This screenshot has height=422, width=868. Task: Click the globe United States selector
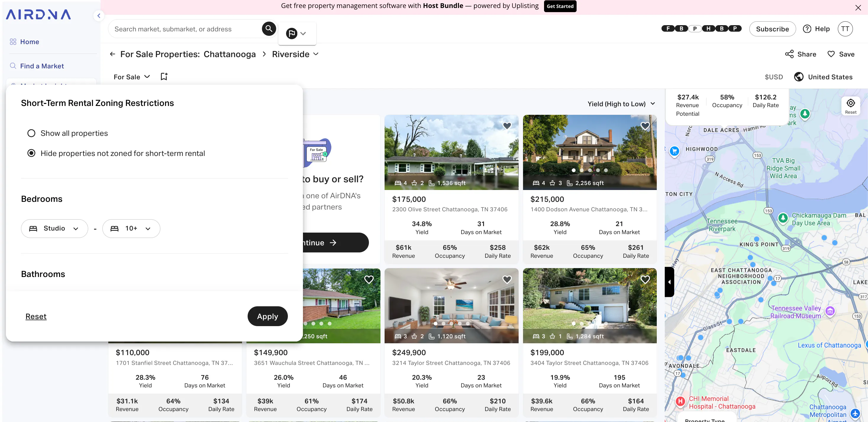click(823, 77)
